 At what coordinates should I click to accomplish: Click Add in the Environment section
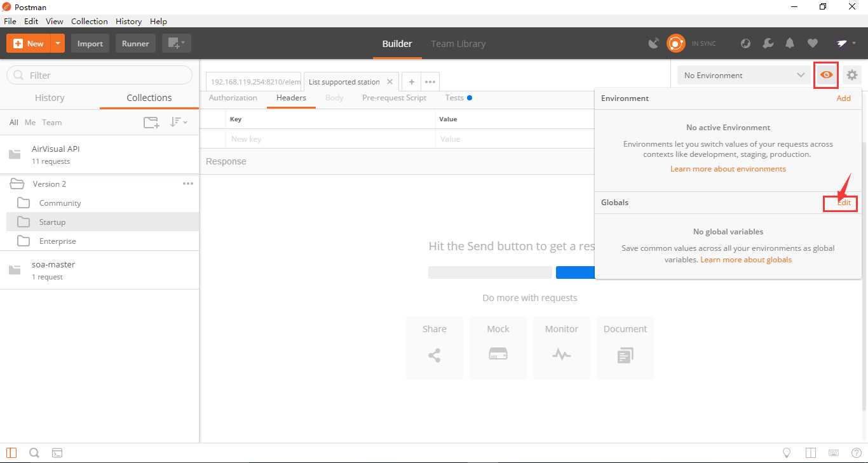pos(843,98)
